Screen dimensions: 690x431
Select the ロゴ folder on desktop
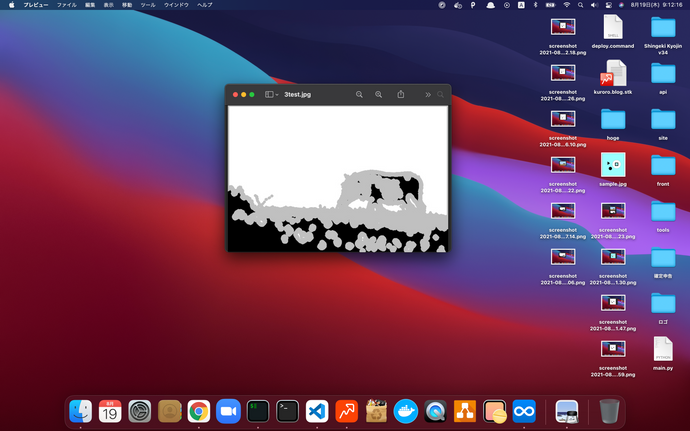(663, 309)
